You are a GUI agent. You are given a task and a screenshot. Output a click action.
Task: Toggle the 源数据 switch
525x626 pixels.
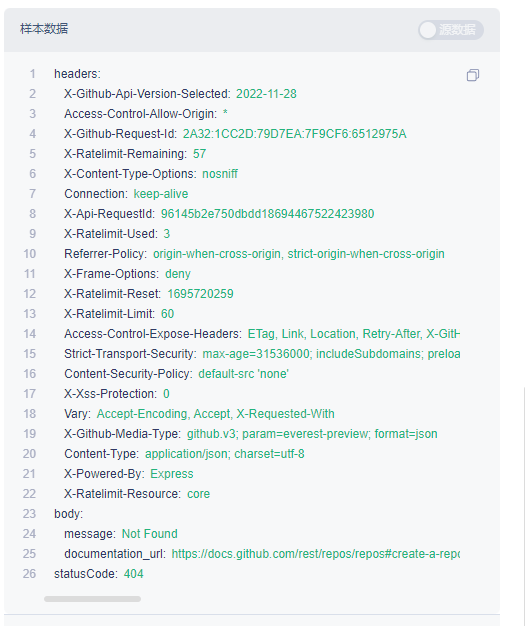click(x=451, y=30)
